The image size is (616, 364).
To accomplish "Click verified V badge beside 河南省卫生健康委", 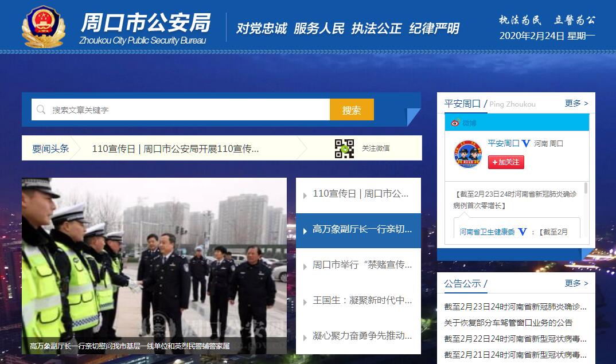I will [x=522, y=232].
